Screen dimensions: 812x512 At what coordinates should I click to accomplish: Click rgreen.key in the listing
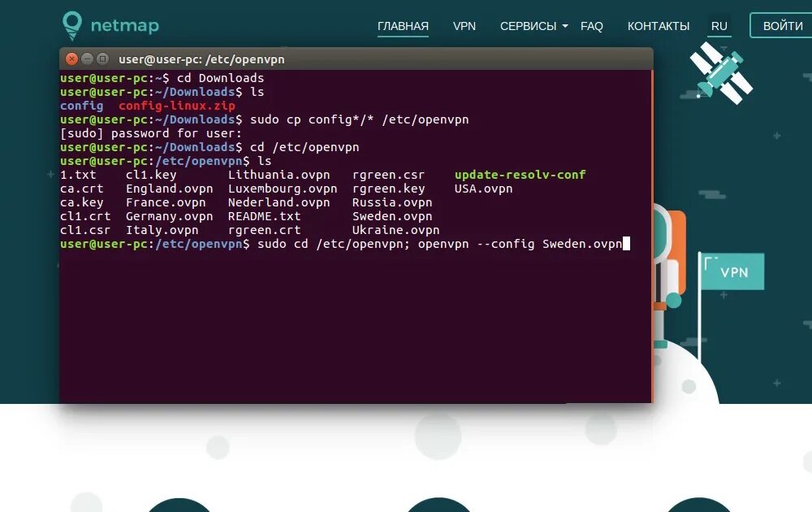[388, 189]
